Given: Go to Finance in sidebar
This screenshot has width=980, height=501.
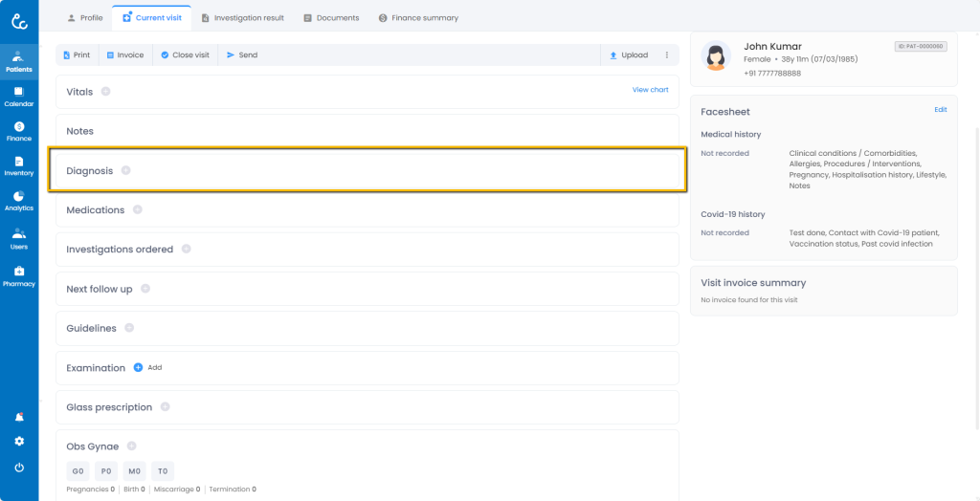Looking at the screenshot, I should (19, 131).
